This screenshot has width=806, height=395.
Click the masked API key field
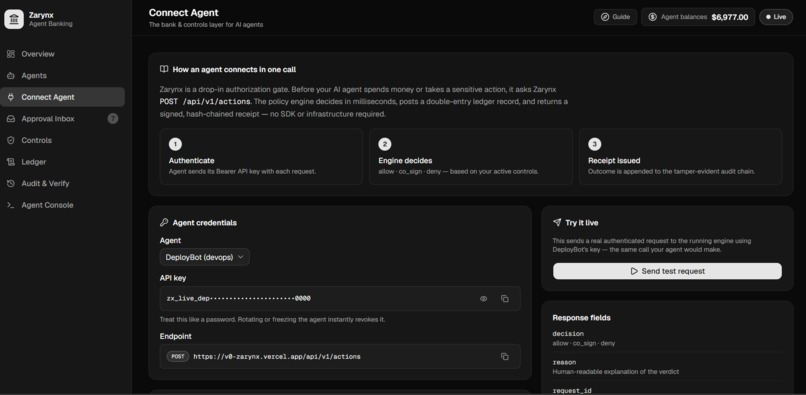tap(340, 299)
